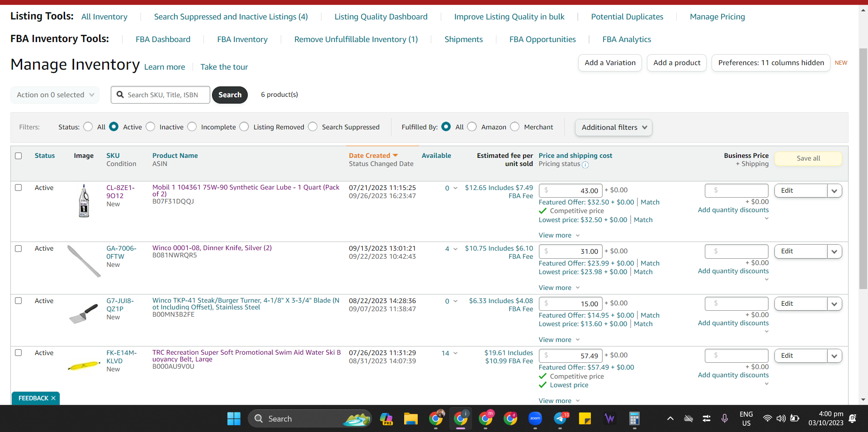Tick the select-all checkbox in the table header

tap(19, 156)
